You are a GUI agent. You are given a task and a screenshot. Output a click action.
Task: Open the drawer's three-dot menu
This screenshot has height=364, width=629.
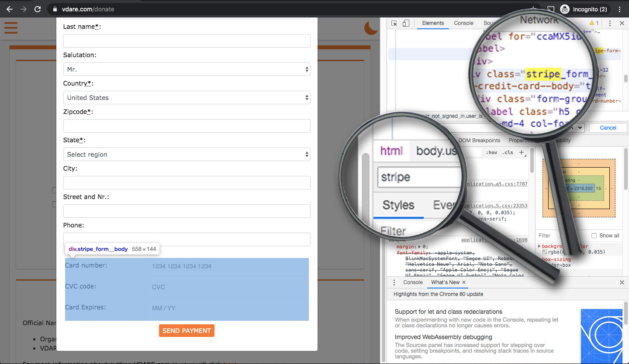(394, 282)
